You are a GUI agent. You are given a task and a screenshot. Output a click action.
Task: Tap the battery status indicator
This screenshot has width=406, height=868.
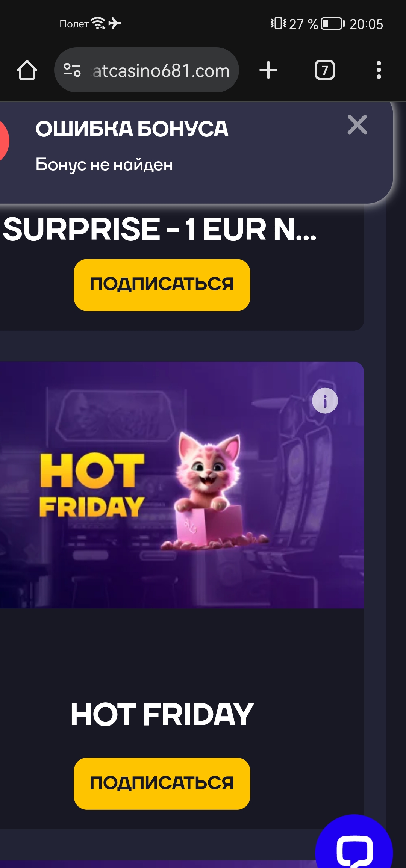(x=333, y=24)
